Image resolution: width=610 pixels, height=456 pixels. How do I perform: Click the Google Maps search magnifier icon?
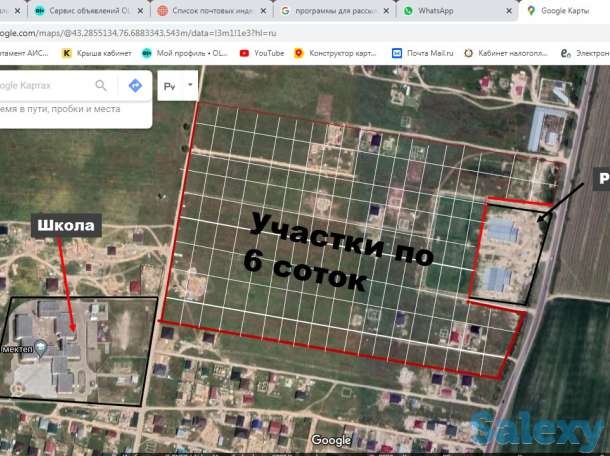pos(101,85)
